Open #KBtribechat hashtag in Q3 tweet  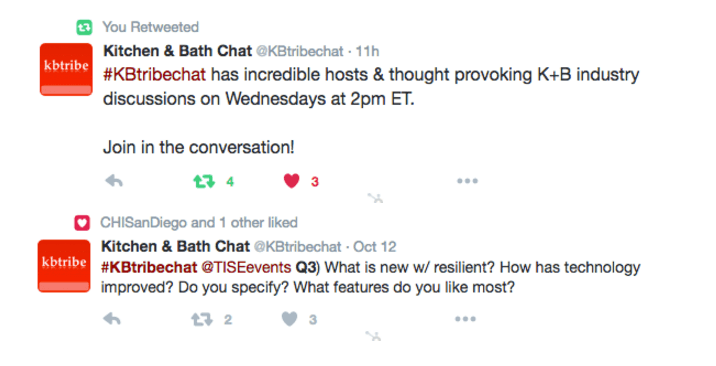point(149,267)
